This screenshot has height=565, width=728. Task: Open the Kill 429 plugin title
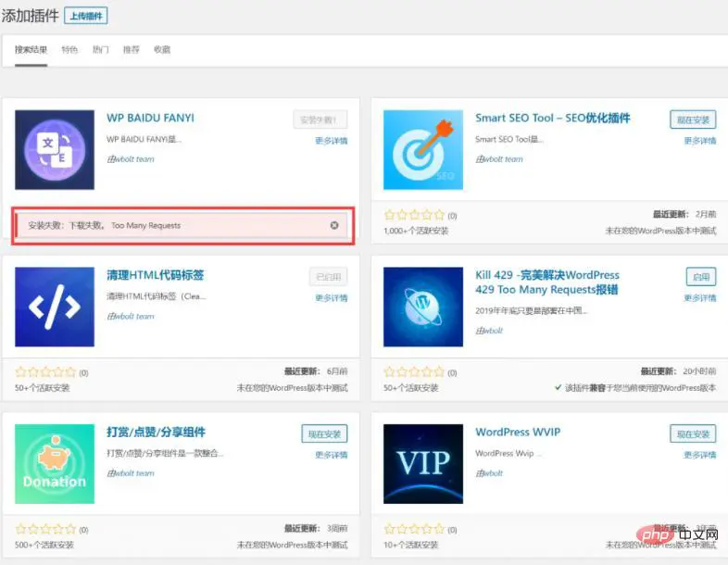point(547,282)
